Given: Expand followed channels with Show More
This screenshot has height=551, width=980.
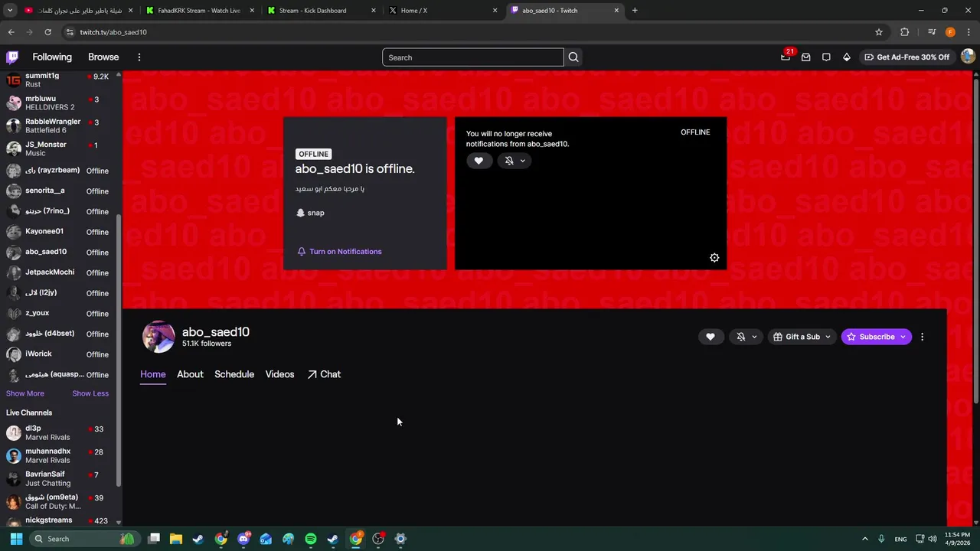Looking at the screenshot, I should [x=25, y=393].
